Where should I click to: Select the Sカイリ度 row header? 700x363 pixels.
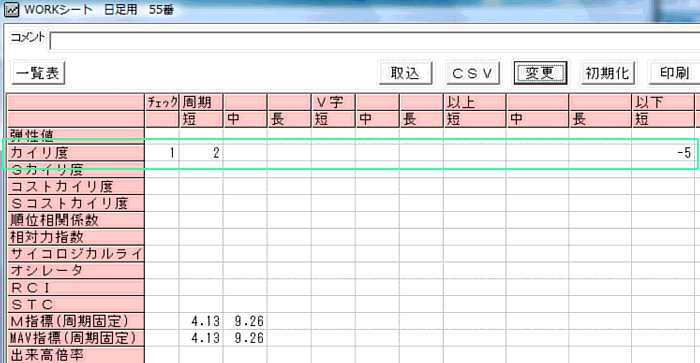pos(76,170)
